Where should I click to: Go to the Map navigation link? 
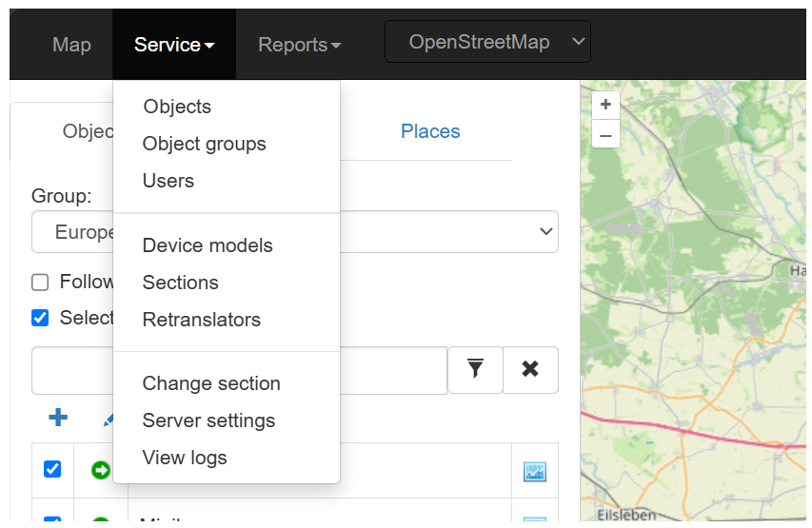(x=71, y=45)
